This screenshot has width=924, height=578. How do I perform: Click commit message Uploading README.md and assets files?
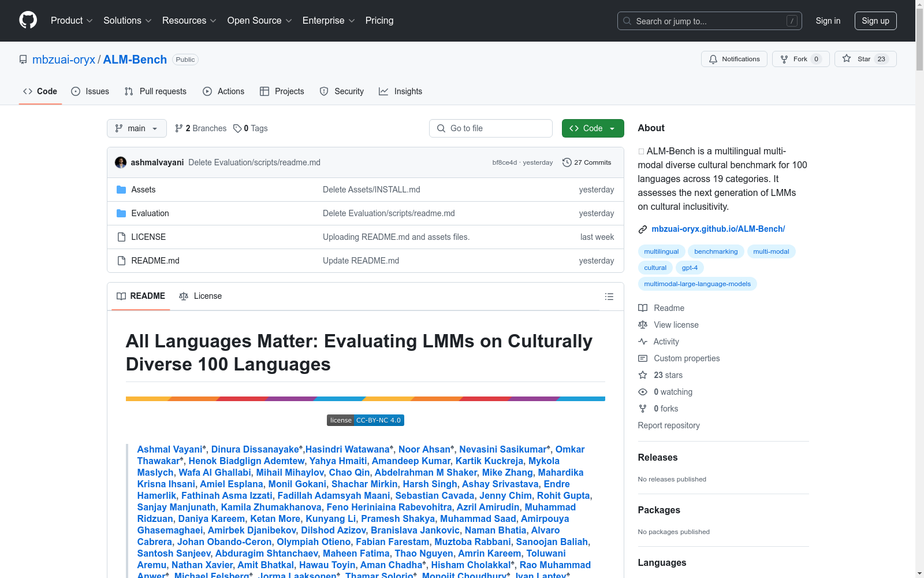point(396,237)
